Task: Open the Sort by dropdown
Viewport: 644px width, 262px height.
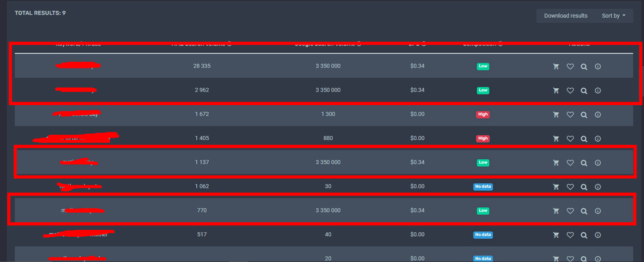Action: point(613,16)
